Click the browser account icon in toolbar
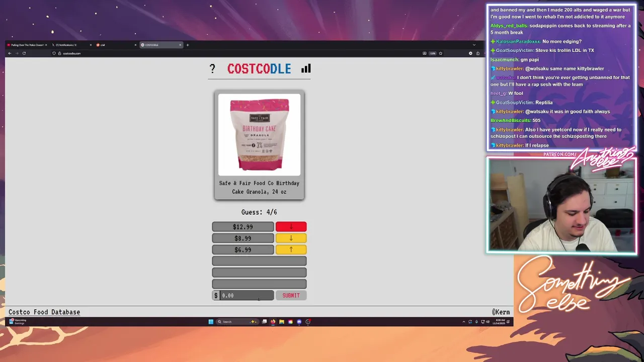 (x=471, y=53)
